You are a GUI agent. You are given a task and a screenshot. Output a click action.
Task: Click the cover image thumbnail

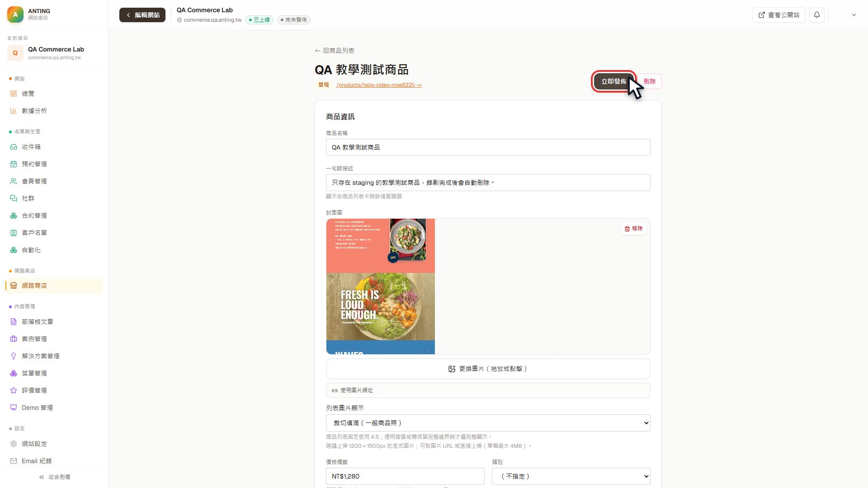coord(381,286)
